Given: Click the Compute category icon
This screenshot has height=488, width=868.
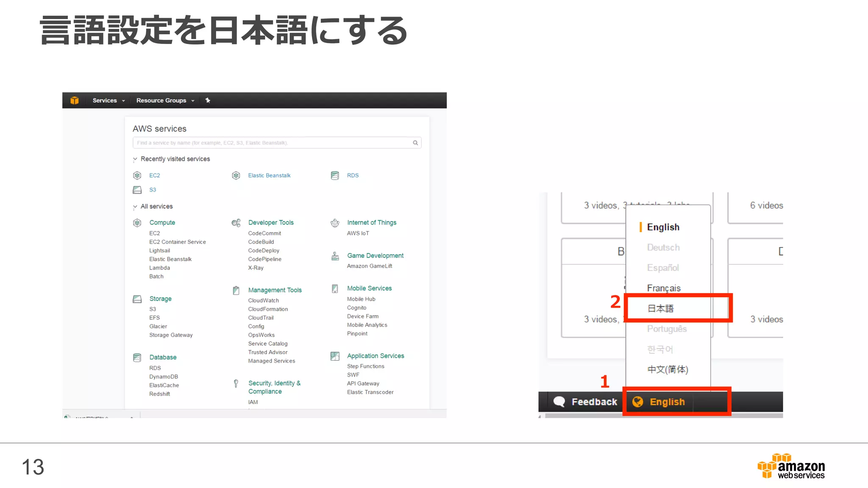Looking at the screenshot, I should [137, 223].
